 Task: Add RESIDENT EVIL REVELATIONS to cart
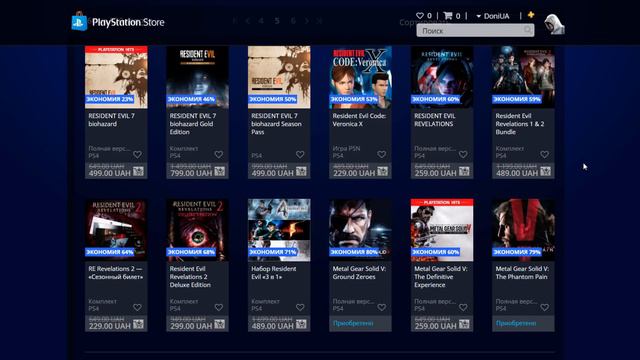click(464, 171)
